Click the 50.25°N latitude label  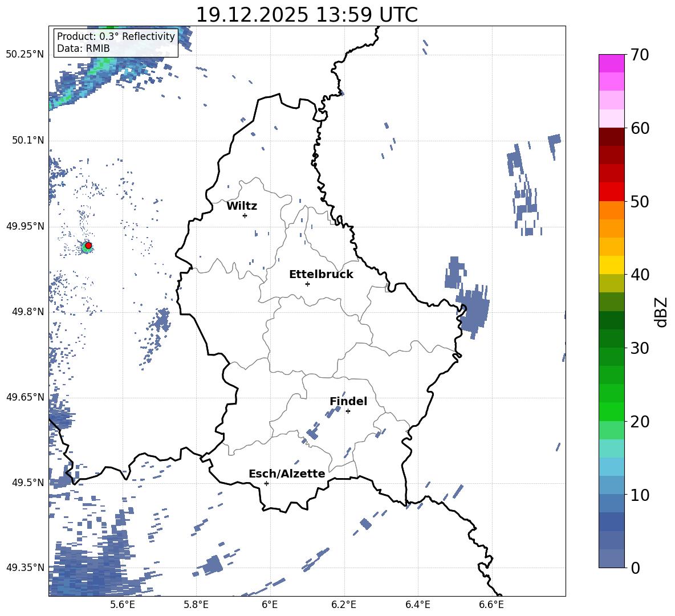25,55
